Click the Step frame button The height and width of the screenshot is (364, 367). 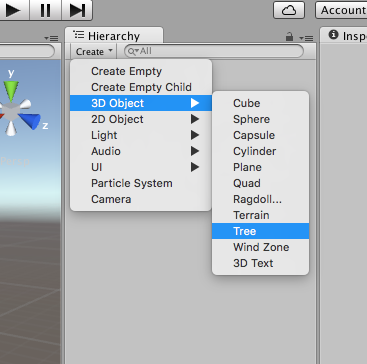coord(77,10)
